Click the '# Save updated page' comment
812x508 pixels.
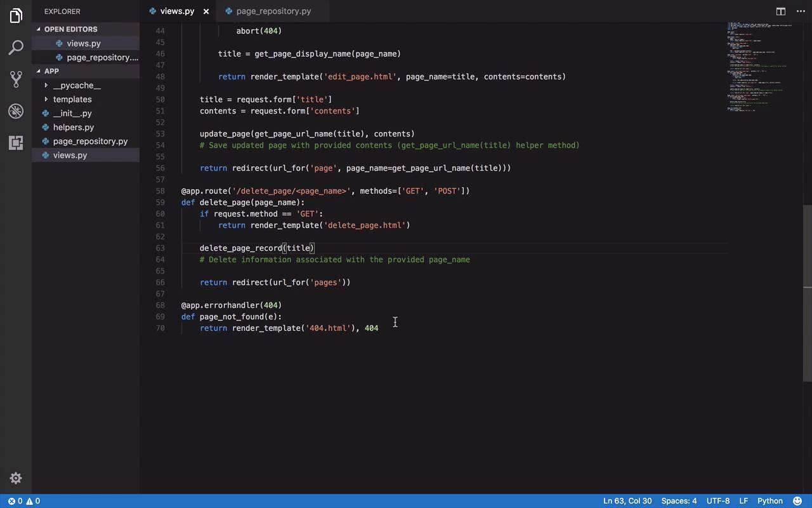tap(390, 145)
